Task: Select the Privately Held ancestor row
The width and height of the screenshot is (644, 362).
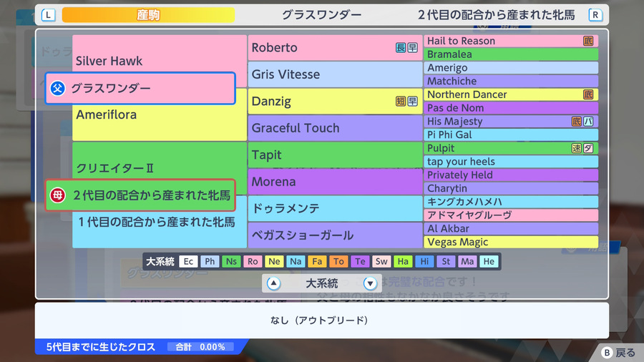Action: [x=511, y=175]
